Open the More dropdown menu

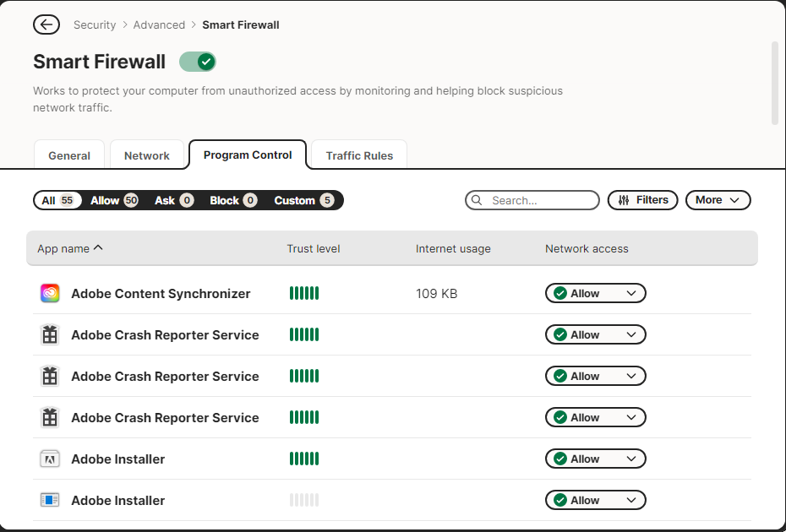pyautogui.click(x=718, y=200)
